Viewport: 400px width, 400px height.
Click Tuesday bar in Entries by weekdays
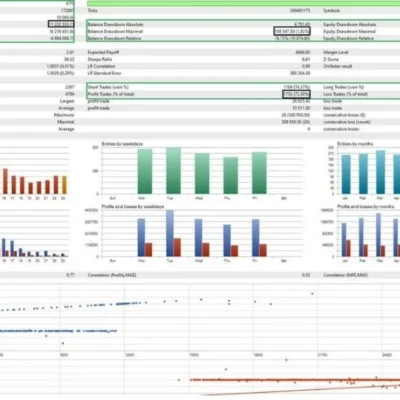(173, 171)
